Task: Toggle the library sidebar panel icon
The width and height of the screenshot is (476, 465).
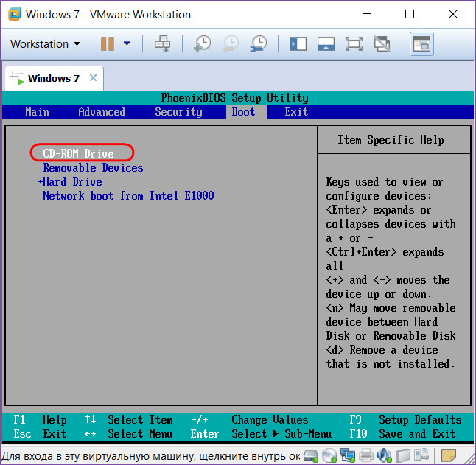Action: pos(298,44)
